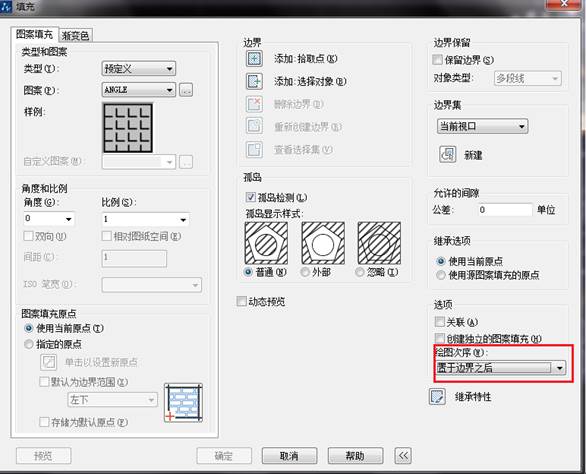Switch to the Hatch (图案填充) tab
586x474 pixels.
click(34, 34)
